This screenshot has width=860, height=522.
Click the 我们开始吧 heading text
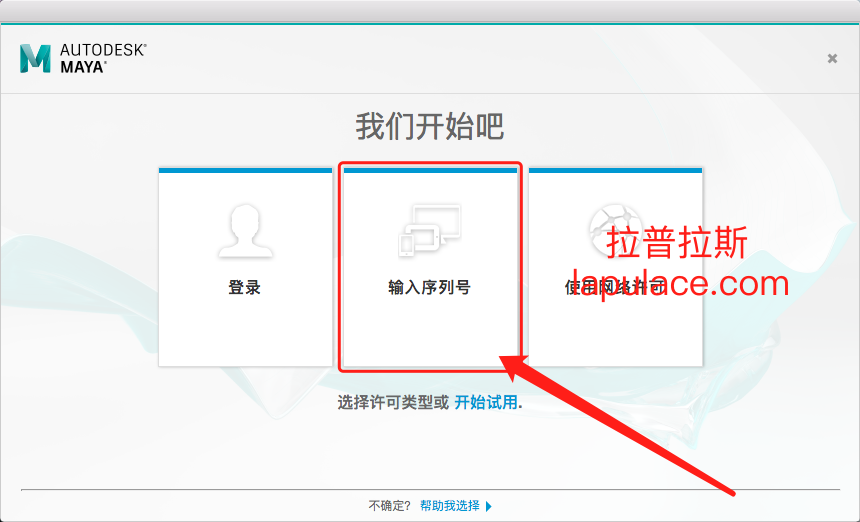click(429, 127)
